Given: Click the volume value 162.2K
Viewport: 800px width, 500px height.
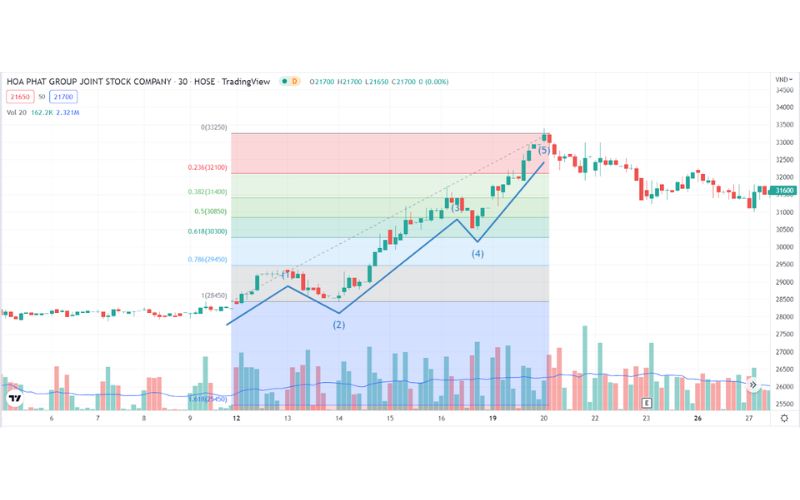Looking at the screenshot, I should [x=41, y=112].
